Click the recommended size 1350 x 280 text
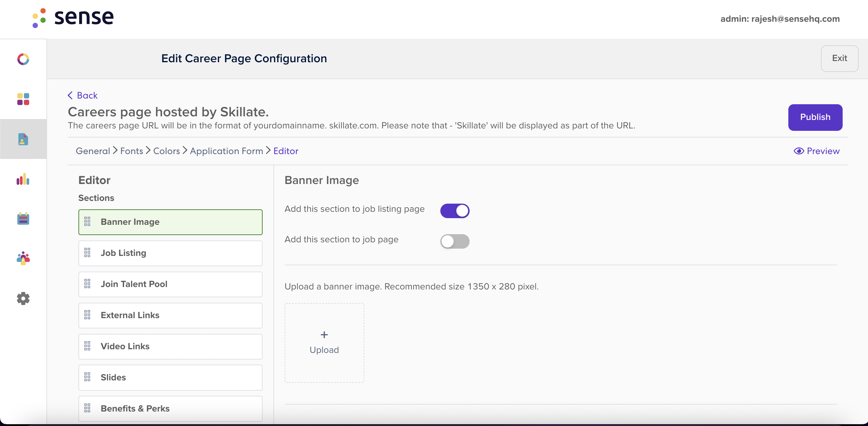The height and width of the screenshot is (426, 868). pos(461,286)
